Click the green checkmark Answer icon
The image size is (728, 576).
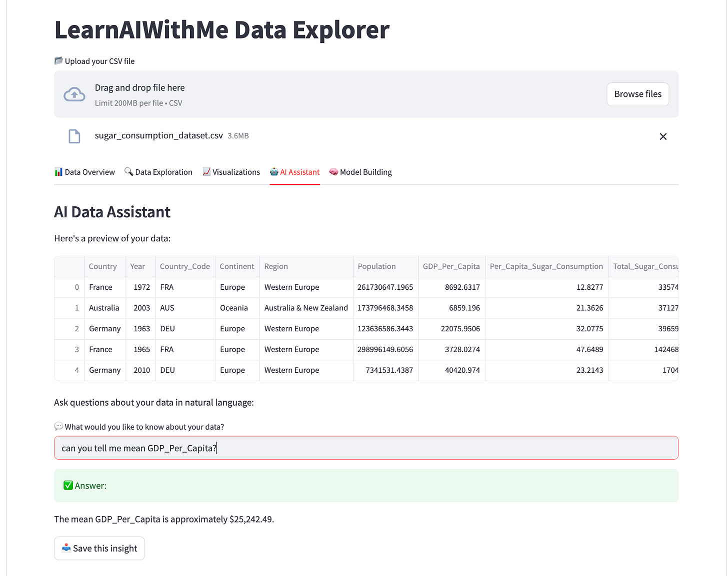68,486
